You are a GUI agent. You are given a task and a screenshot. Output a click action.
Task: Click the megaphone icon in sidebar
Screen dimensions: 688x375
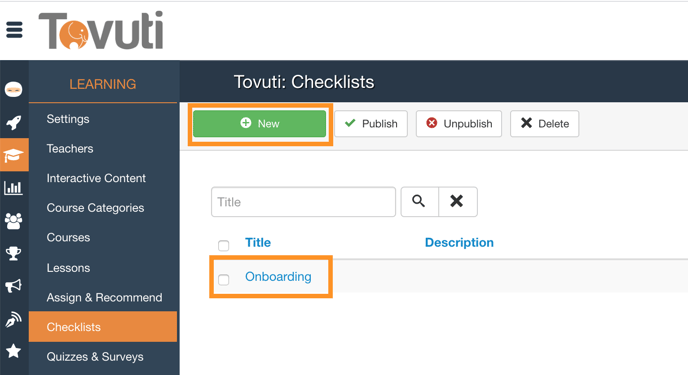[13, 286]
